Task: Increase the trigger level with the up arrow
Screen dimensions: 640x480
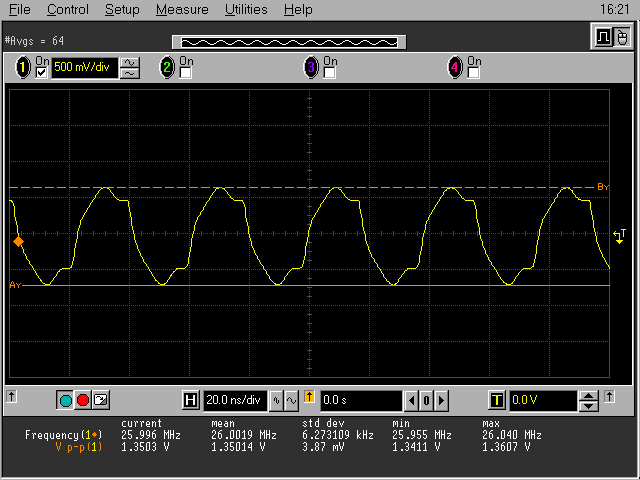Action: pyautogui.click(x=589, y=395)
